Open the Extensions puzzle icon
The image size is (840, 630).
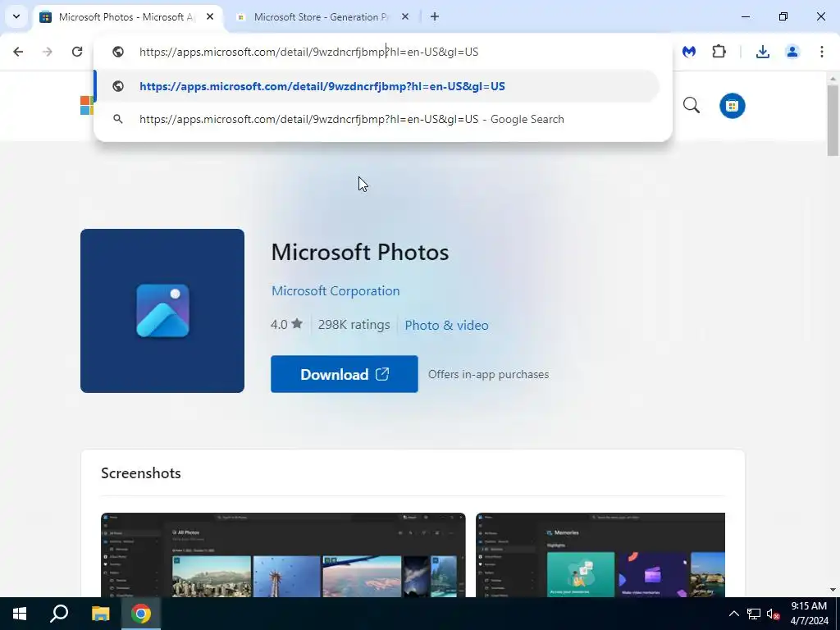click(x=719, y=52)
